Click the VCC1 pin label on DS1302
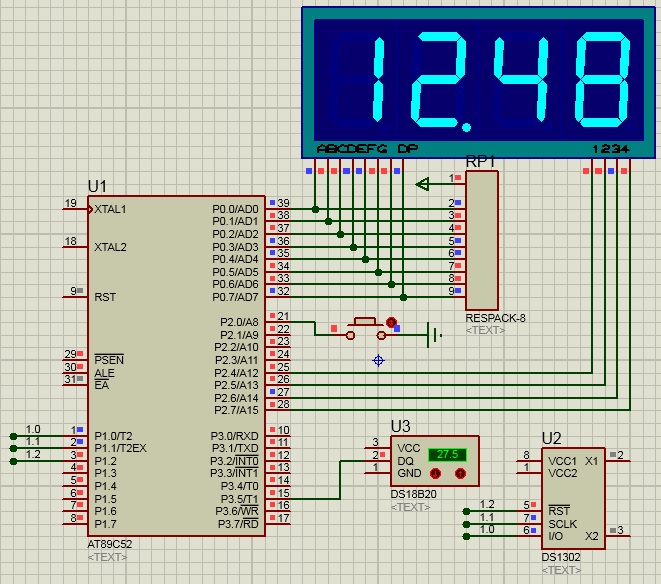 click(562, 461)
